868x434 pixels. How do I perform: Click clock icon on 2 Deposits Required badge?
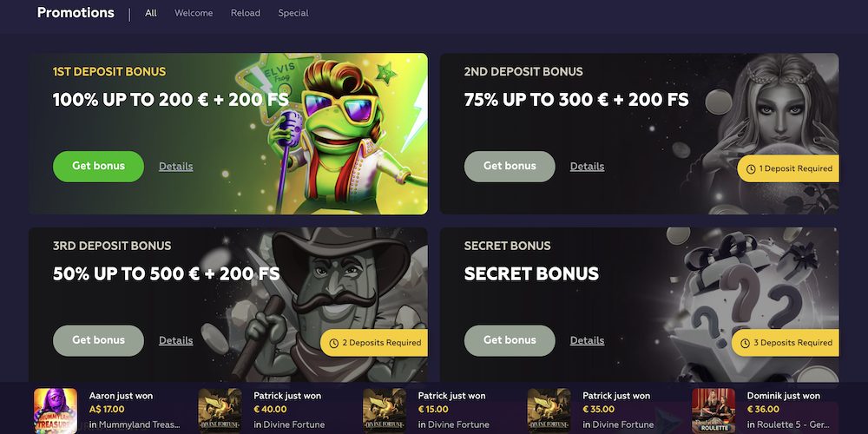[x=334, y=343]
